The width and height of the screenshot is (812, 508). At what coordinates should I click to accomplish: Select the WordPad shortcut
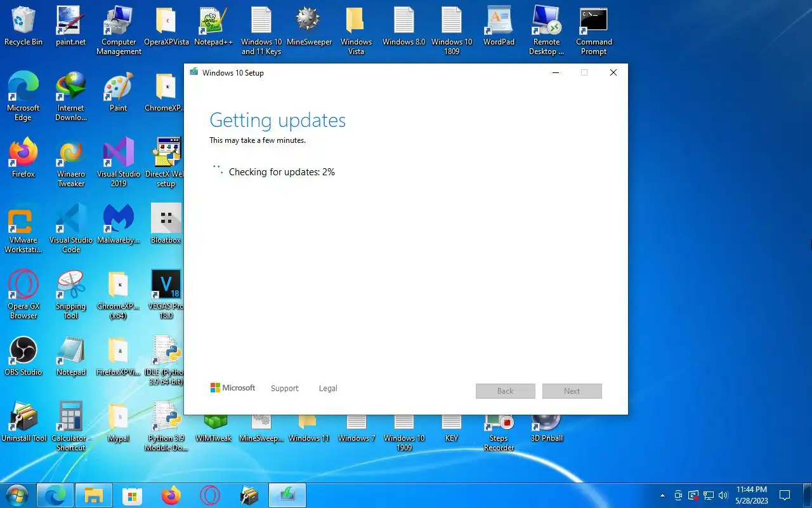pos(499,27)
